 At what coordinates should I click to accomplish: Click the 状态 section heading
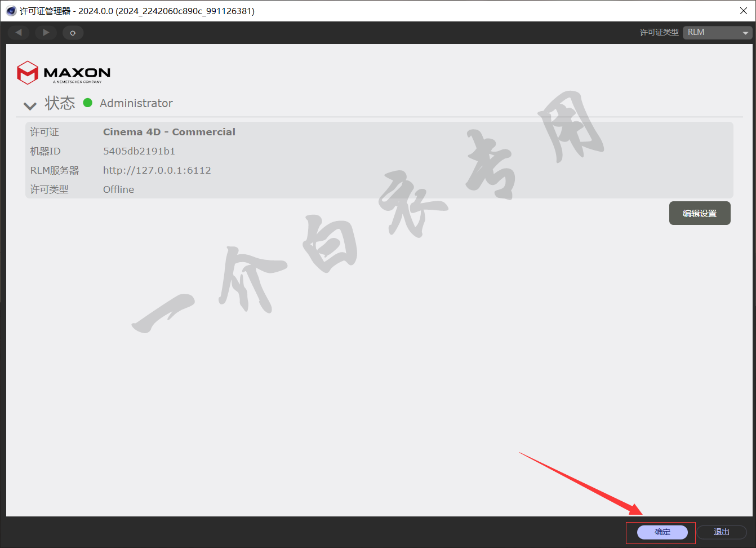click(x=60, y=103)
